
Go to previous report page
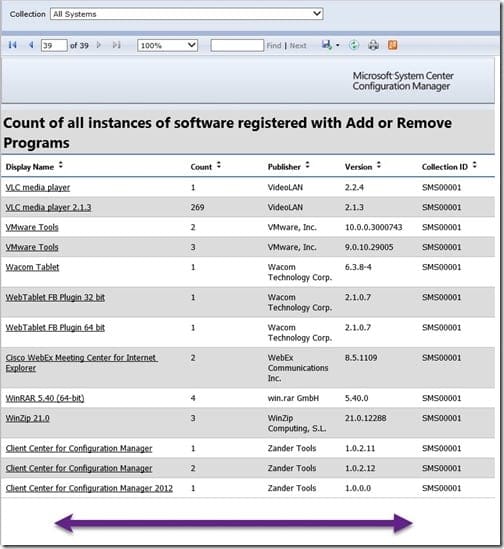point(31,45)
